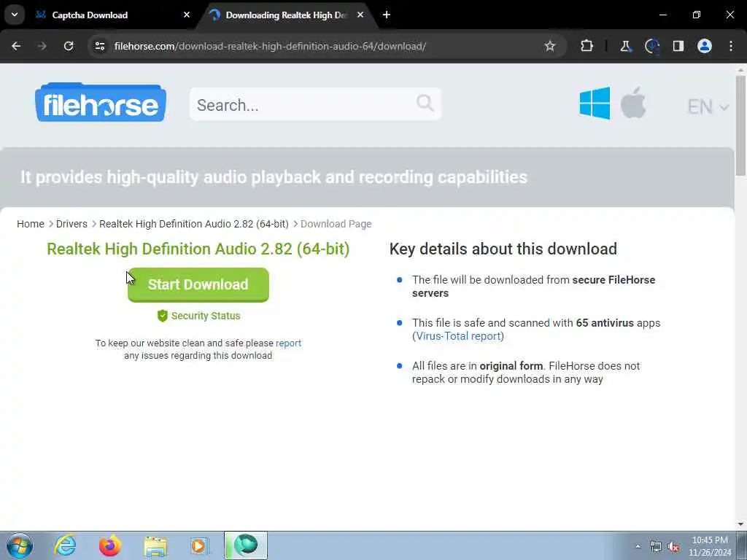Bookmark this page with the star icon

550,46
